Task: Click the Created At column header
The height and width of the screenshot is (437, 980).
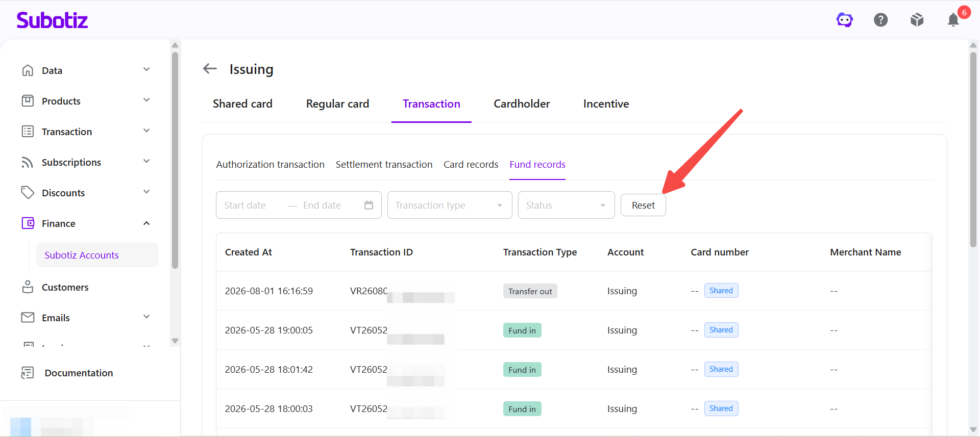Action: (249, 252)
